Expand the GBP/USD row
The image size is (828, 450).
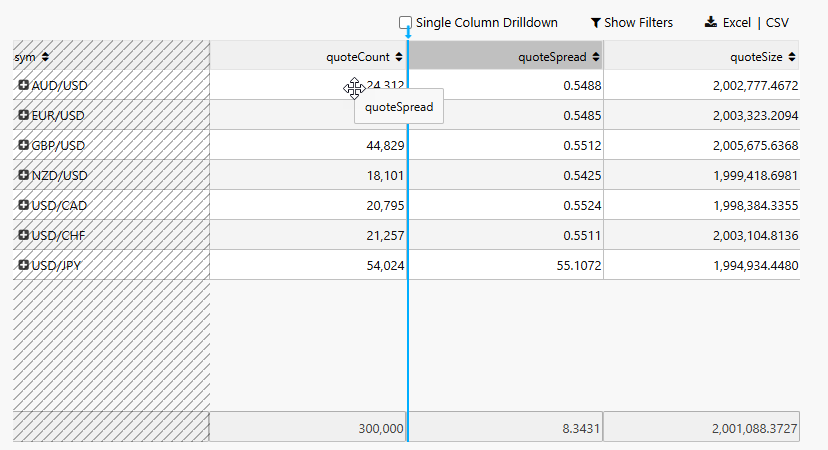(23, 145)
